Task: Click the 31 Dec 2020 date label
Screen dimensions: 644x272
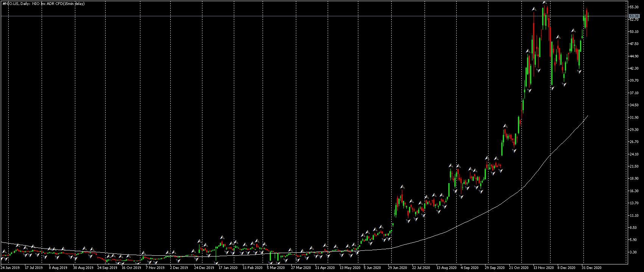Action: [591, 268]
